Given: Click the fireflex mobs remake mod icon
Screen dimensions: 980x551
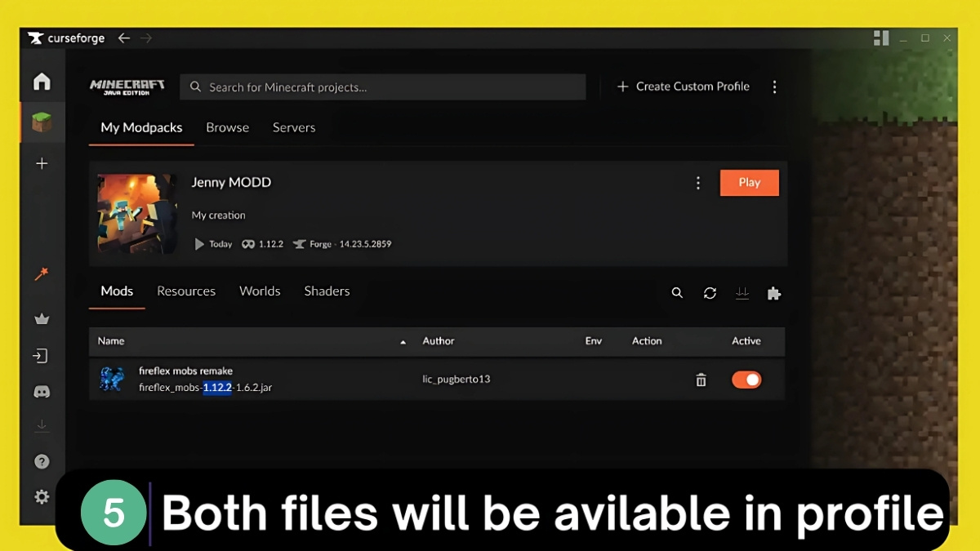Looking at the screenshot, I should pyautogui.click(x=112, y=380).
